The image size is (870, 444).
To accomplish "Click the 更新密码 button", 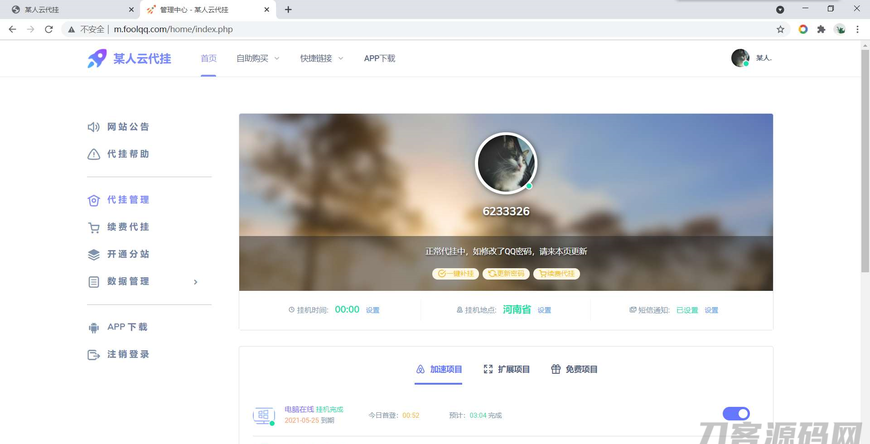I will (506, 274).
